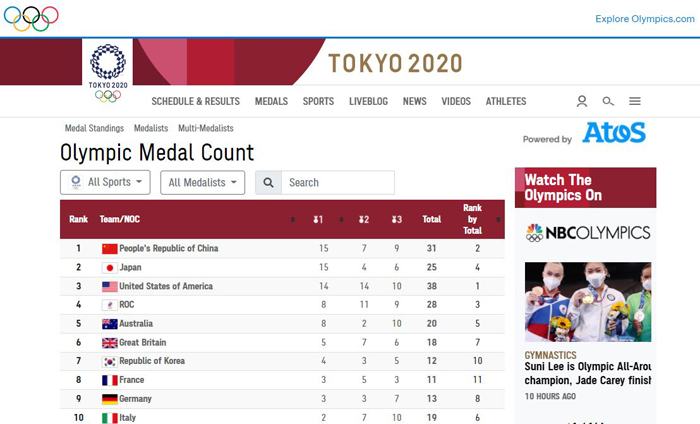Sort the table by gold medal column
The height and width of the screenshot is (424, 700).
[318, 219]
